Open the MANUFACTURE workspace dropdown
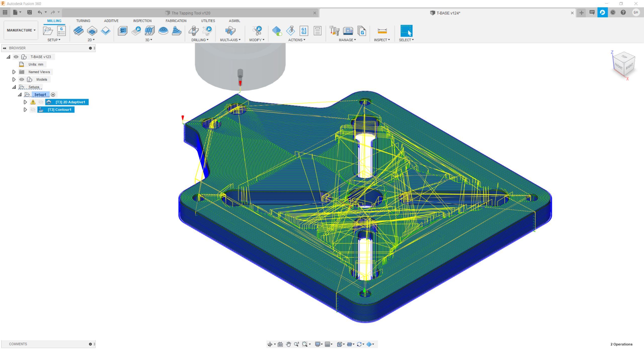The image size is (644, 349). coord(21,30)
